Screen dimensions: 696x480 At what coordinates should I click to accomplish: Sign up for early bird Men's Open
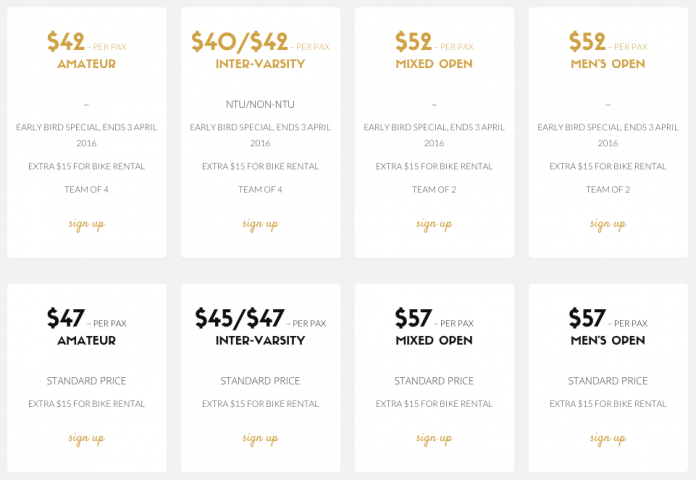608,224
